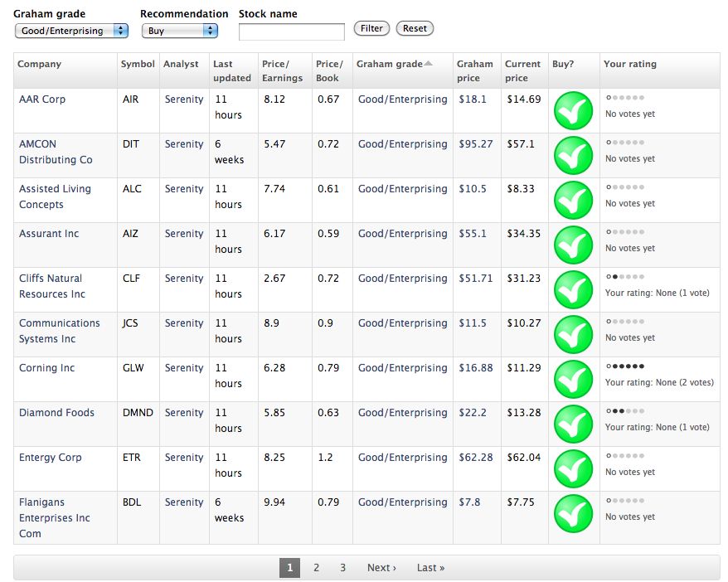Viewport: 728px width, 582px height.
Task: Open the Communications Systems Inc link
Action: (60, 331)
